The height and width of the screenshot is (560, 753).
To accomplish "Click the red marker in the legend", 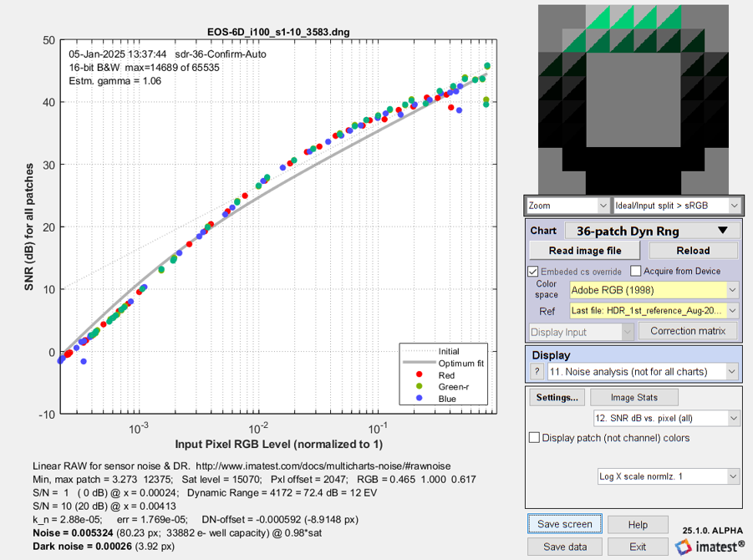I will (x=420, y=374).
